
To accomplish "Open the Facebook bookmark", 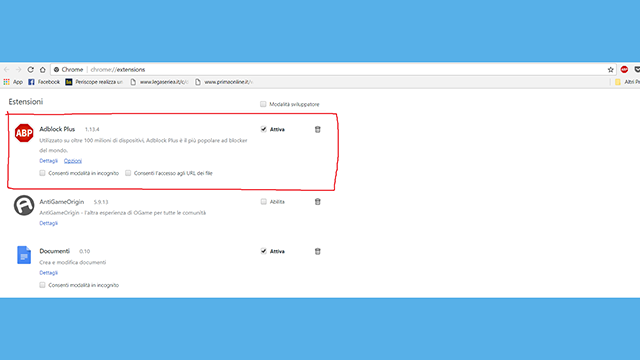I will (x=44, y=82).
